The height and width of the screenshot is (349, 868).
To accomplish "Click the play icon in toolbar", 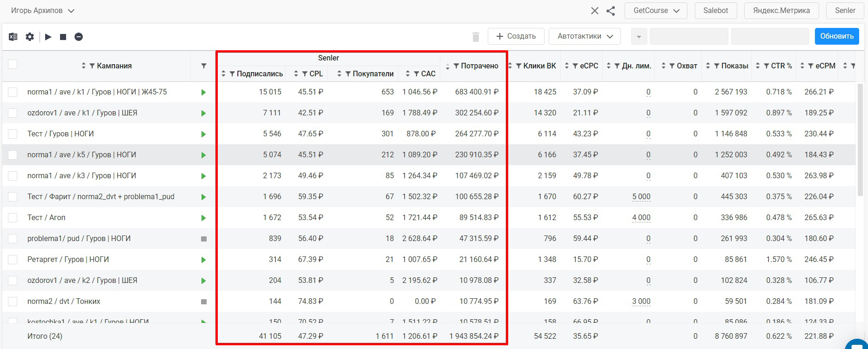I will click(x=48, y=37).
